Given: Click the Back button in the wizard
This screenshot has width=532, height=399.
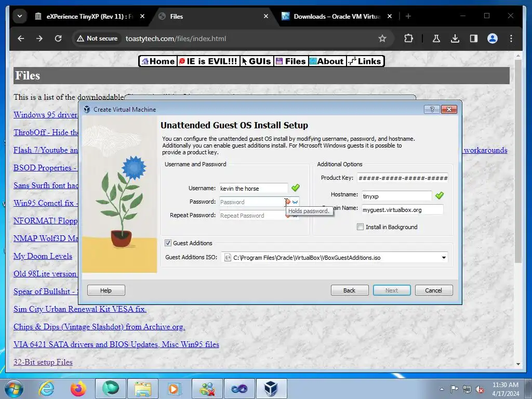Looking at the screenshot, I should tap(350, 290).
